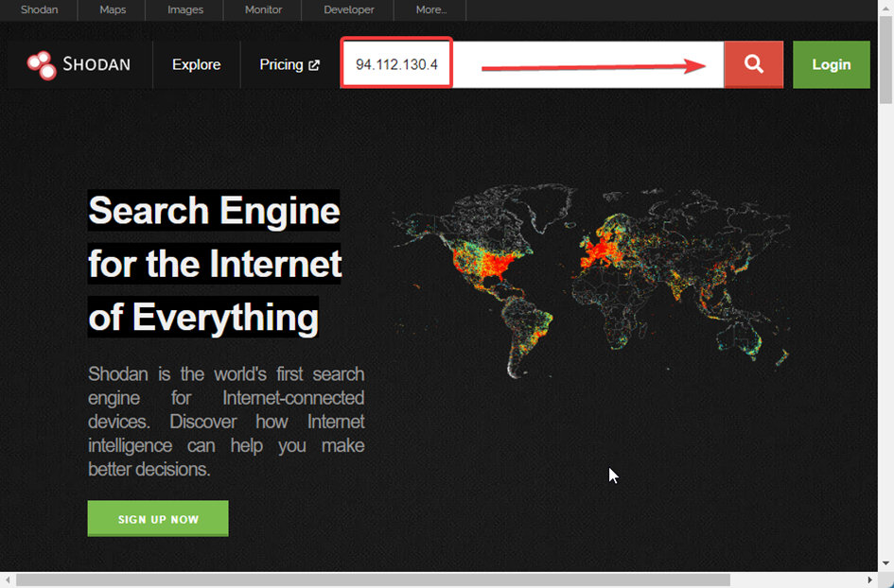Open the Pricing external link
The width and height of the screenshot is (894, 588).
point(289,65)
